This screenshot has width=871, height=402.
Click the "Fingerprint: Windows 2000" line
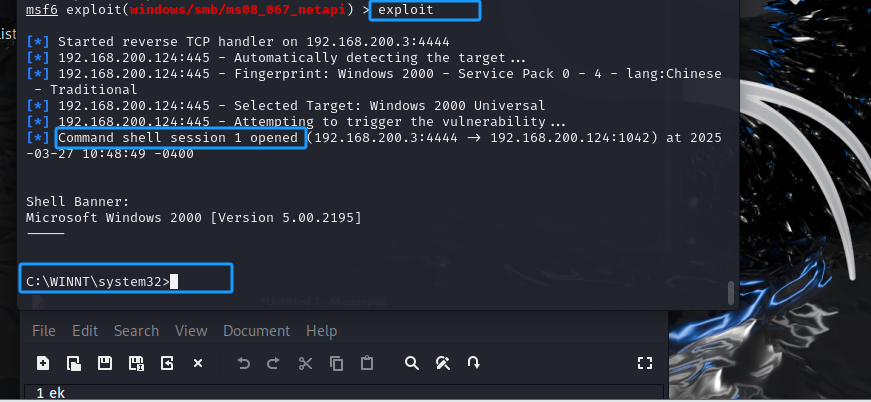coord(374,74)
